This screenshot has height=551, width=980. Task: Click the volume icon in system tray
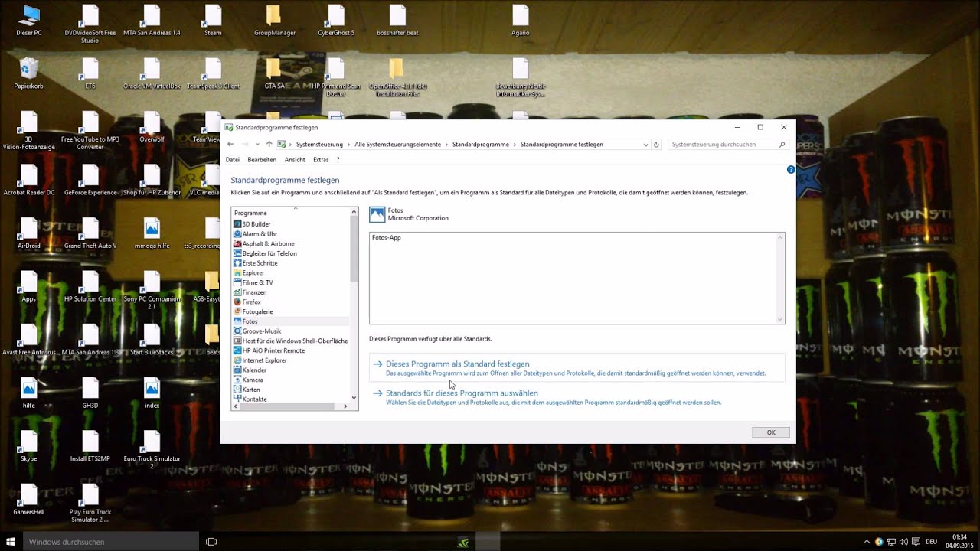(904, 542)
